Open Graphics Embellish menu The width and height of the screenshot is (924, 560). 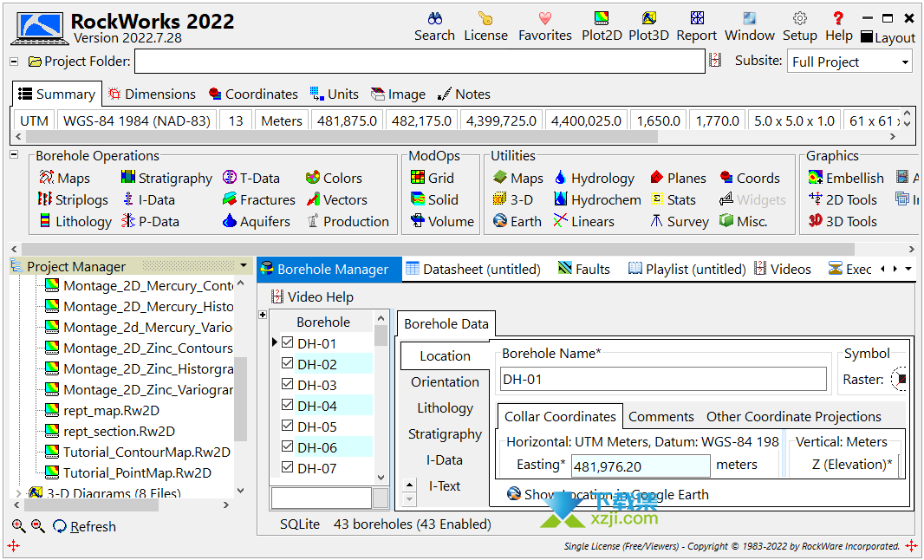[x=846, y=178]
